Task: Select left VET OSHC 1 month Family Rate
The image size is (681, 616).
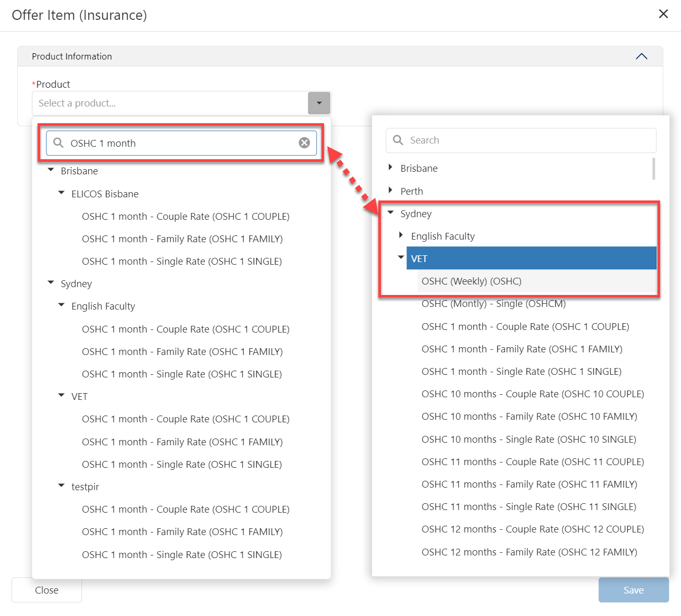Action: [182, 442]
